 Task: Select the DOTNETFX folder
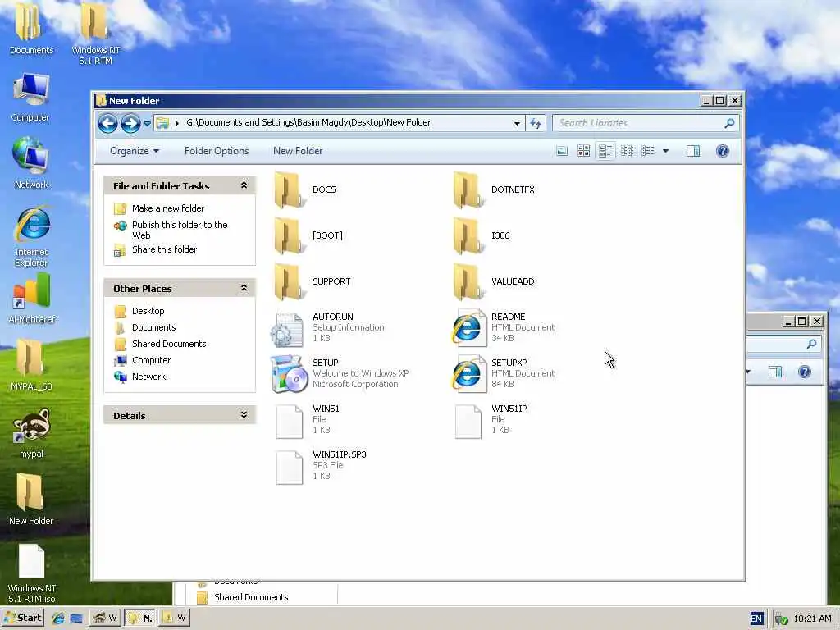coord(493,189)
